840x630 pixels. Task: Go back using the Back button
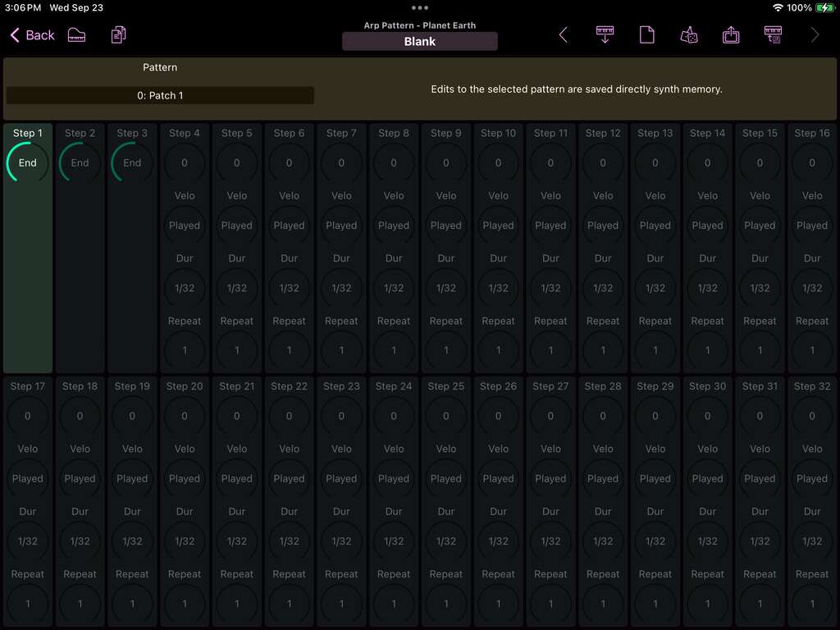32,35
